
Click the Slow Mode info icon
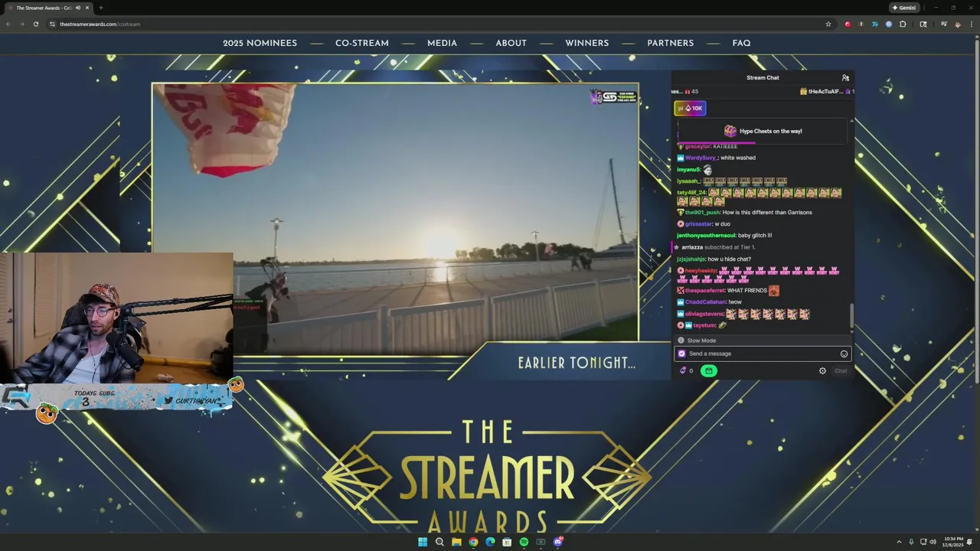(681, 341)
